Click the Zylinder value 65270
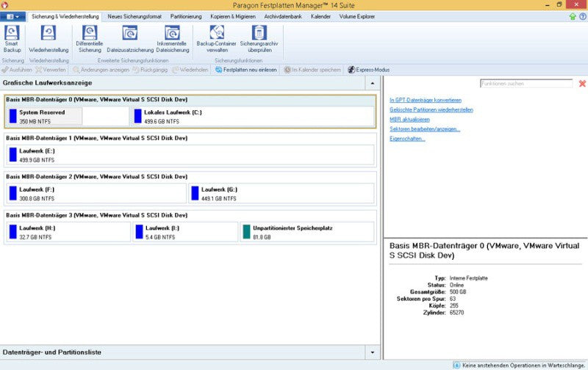Image resolution: width=588 pixels, height=370 pixels. 456,312
